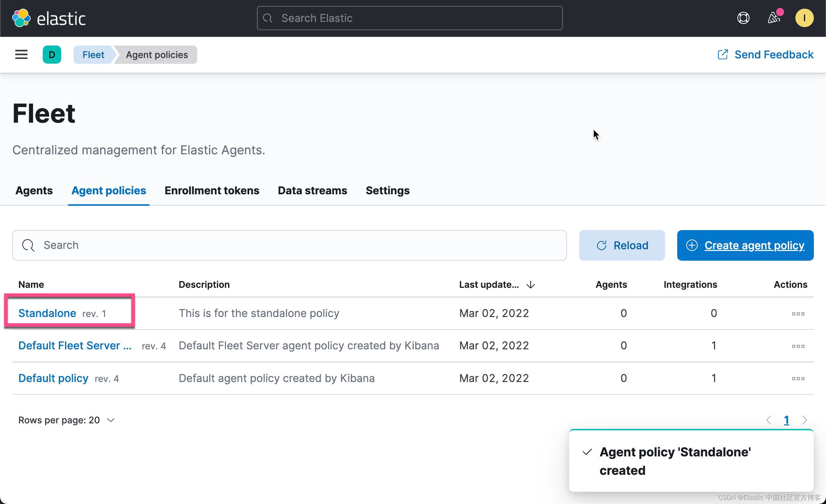Open the hamburger navigation menu
Image resolution: width=826 pixels, height=504 pixels.
21,55
